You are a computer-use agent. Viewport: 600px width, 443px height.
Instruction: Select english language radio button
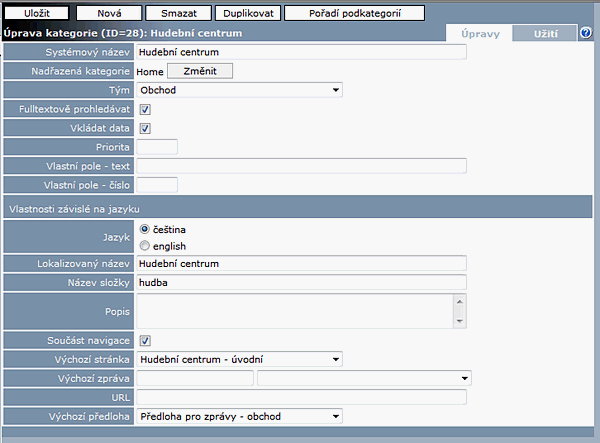pyautogui.click(x=145, y=246)
